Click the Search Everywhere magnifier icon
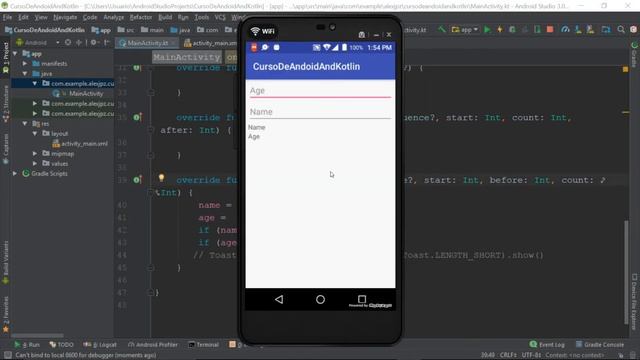 coord(621,29)
